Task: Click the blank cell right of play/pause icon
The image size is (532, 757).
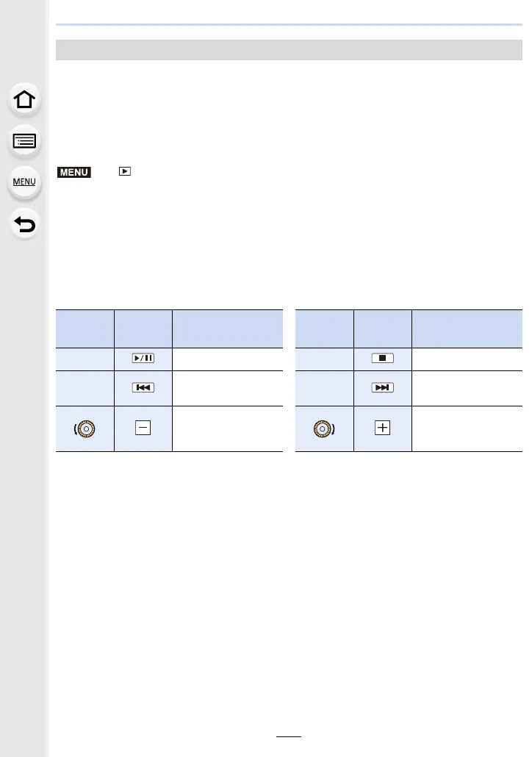Action: tap(227, 359)
